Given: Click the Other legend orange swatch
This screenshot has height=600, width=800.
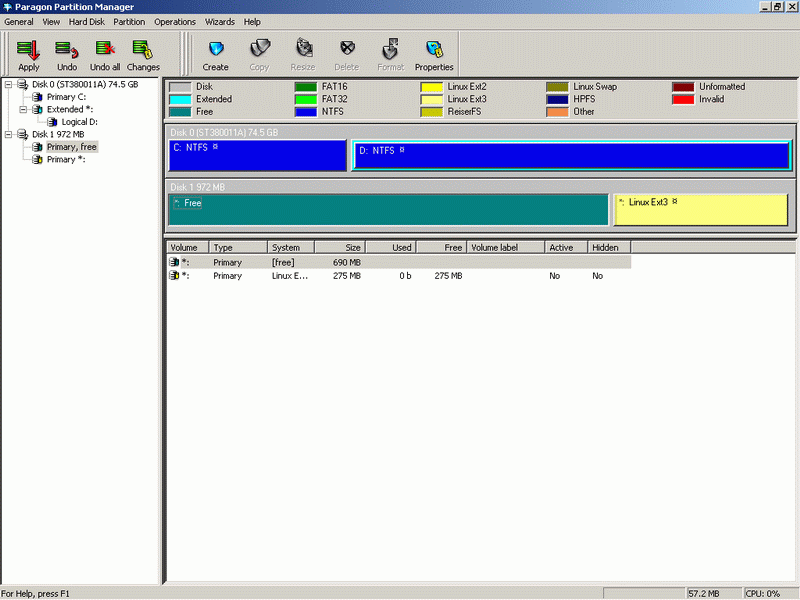Looking at the screenshot, I should (x=557, y=112).
